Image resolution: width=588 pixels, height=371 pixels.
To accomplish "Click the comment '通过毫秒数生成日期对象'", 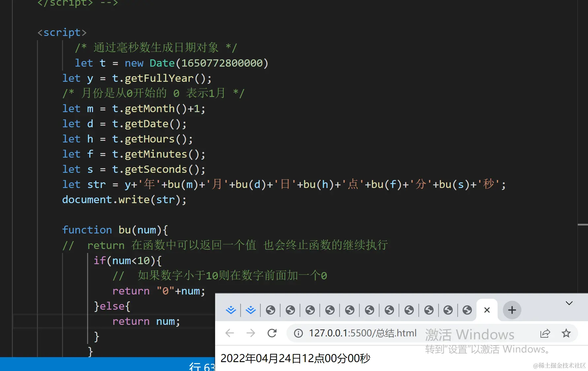I will pos(156,48).
